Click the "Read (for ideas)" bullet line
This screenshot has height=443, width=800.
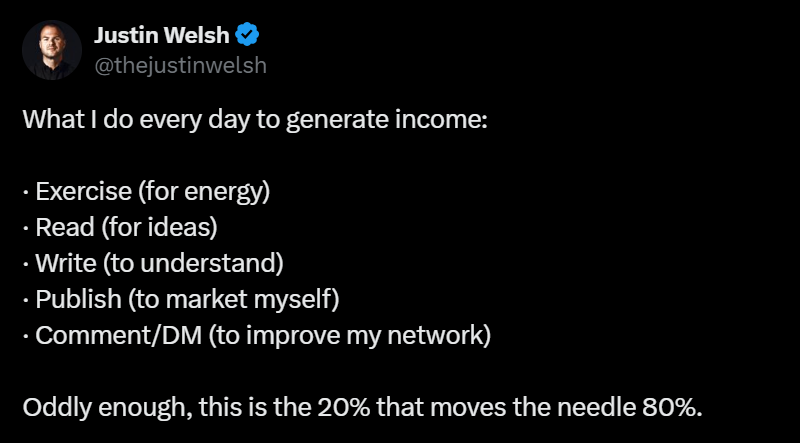[x=120, y=228]
